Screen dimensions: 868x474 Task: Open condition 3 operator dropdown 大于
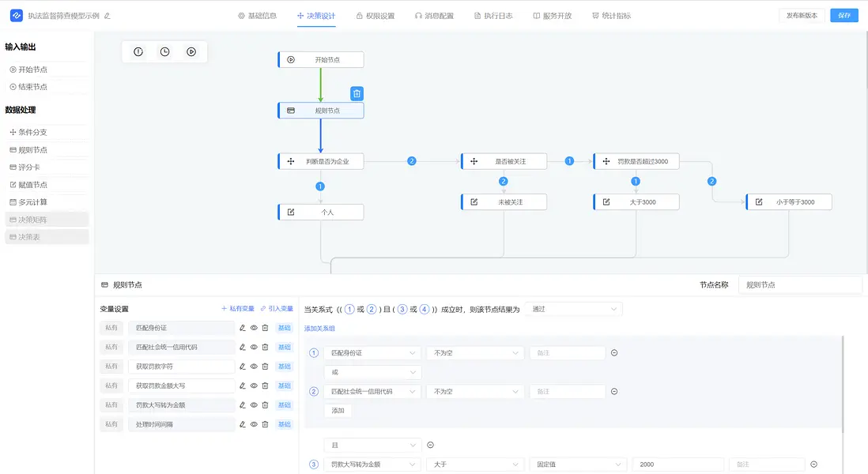point(475,465)
